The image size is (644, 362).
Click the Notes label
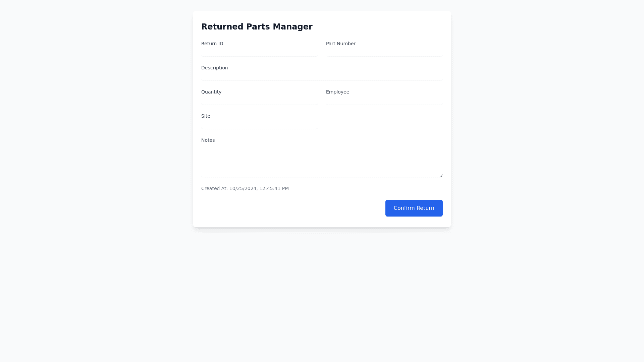(208, 140)
